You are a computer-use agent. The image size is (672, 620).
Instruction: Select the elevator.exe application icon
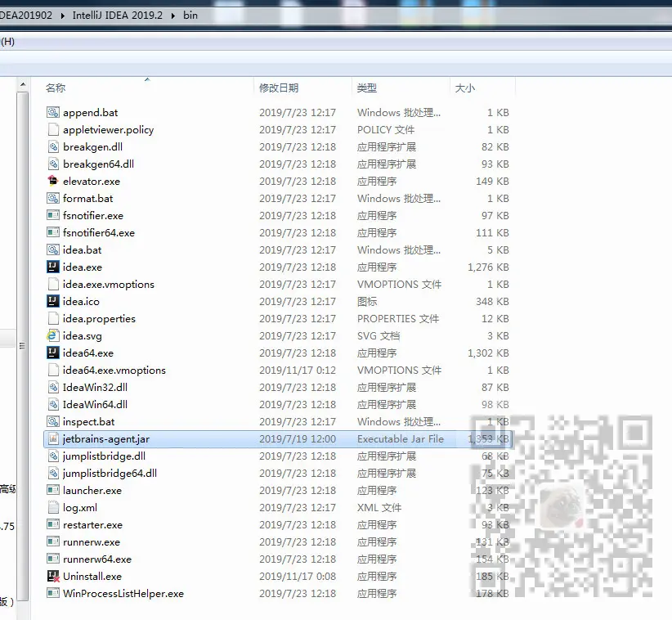(x=52, y=181)
